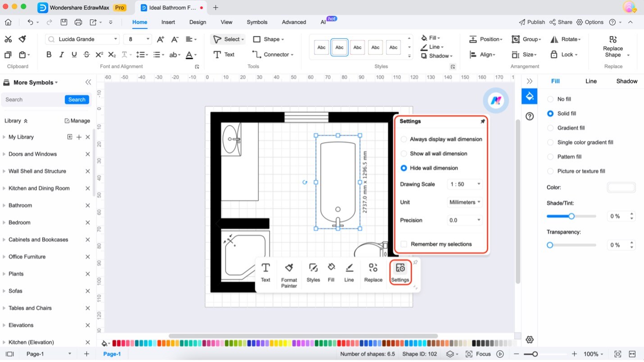Click the Share button
This screenshot has height=362, width=644.
tap(561, 22)
